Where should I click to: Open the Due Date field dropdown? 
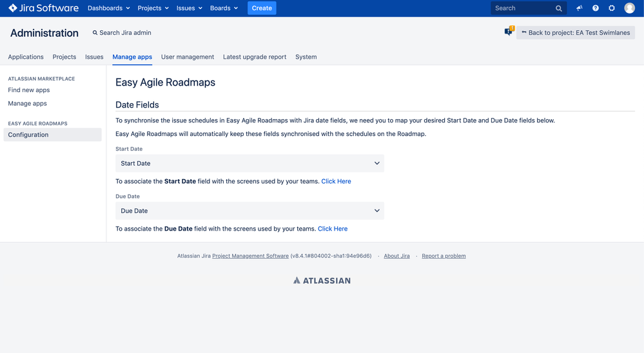[249, 211]
